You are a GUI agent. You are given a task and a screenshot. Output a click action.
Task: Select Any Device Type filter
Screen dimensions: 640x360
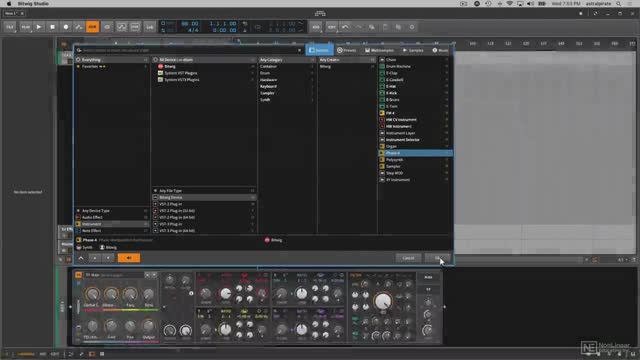click(x=112, y=211)
